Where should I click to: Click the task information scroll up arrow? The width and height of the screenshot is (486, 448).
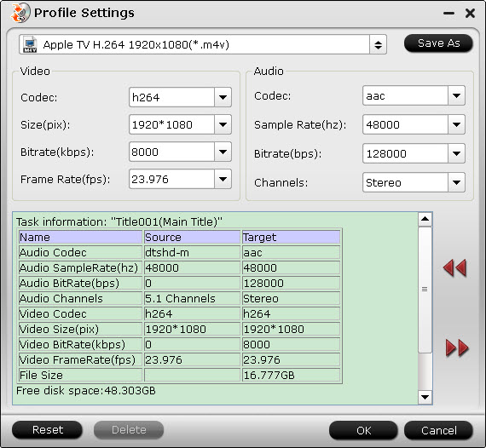(425, 219)
